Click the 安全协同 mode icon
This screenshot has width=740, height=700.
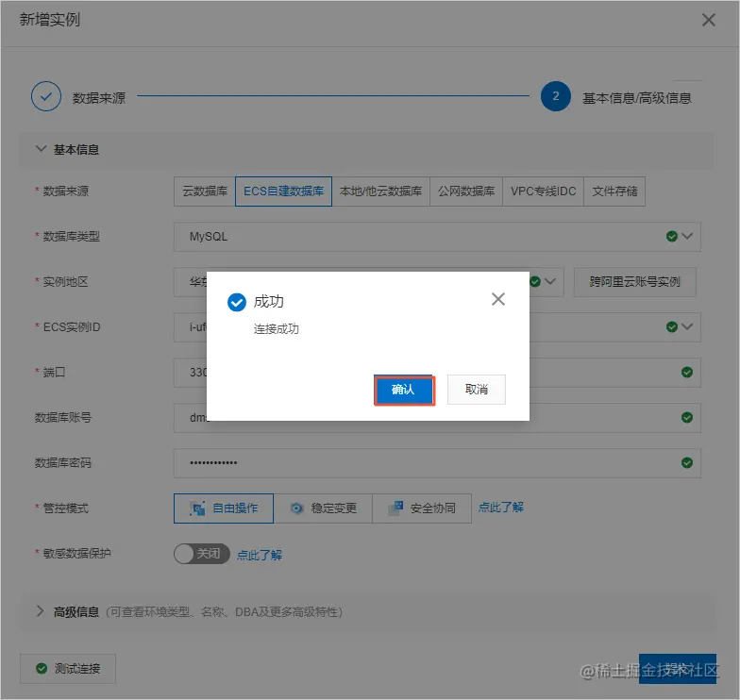(395, 508)
